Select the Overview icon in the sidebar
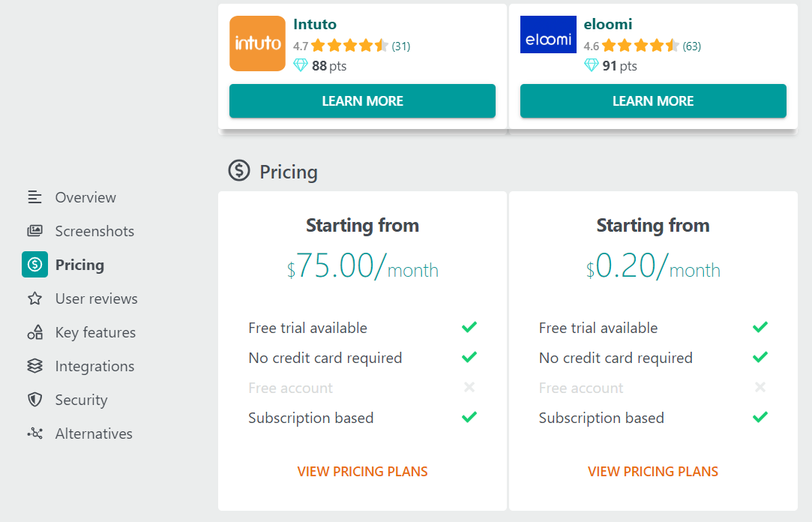Image resolution: width=812 pixels, height=522 pixels. pyautogui.click(x=34, y=196)
